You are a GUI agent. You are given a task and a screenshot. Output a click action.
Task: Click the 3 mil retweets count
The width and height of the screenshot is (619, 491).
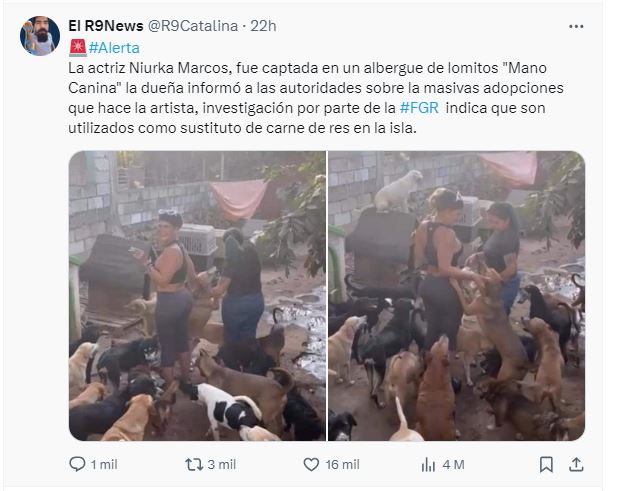(x=222, y=465)
